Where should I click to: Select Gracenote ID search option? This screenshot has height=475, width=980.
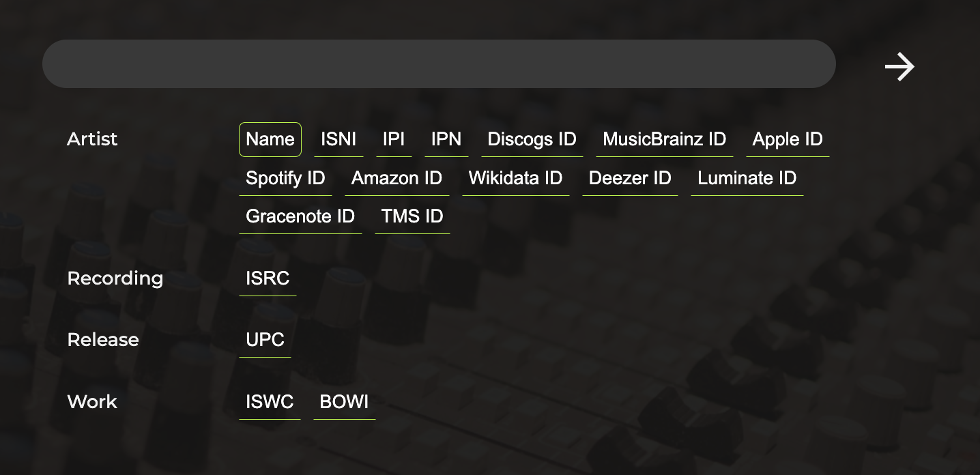pyautogui.click(x=300, y=216)
